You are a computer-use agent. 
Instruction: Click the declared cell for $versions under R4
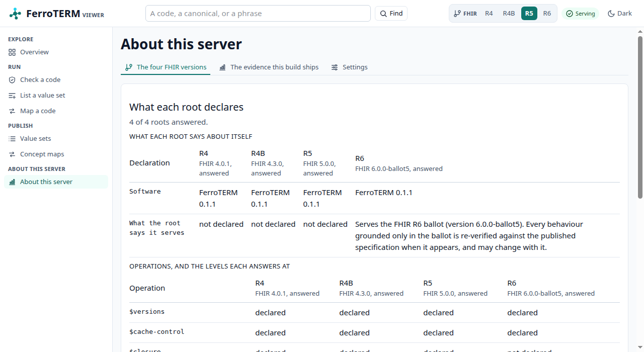(270, 313)
